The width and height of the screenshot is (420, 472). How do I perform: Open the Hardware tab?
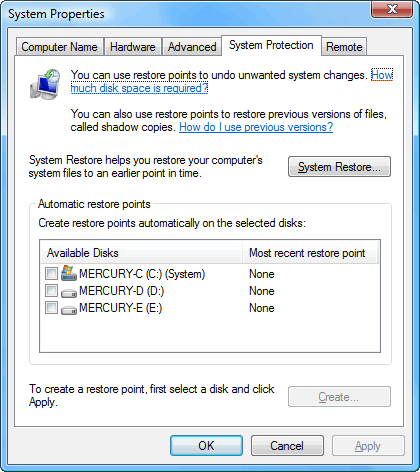pos(133,47)
